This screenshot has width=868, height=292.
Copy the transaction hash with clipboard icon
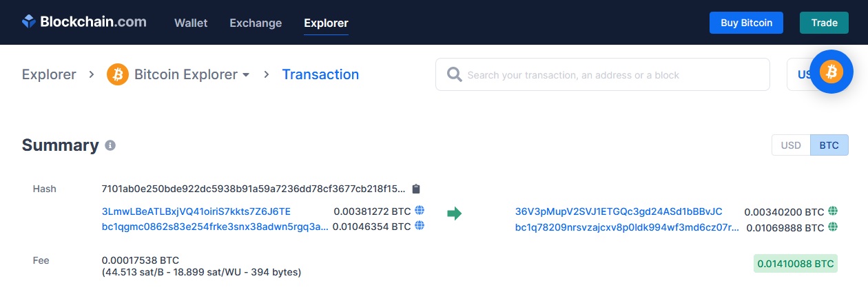point(415,189)
